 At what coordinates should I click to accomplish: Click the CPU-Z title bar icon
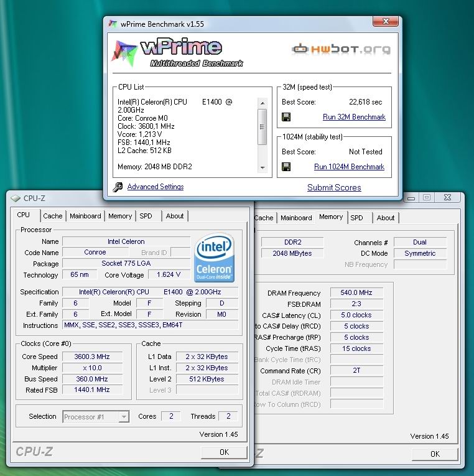click(16, 198)
